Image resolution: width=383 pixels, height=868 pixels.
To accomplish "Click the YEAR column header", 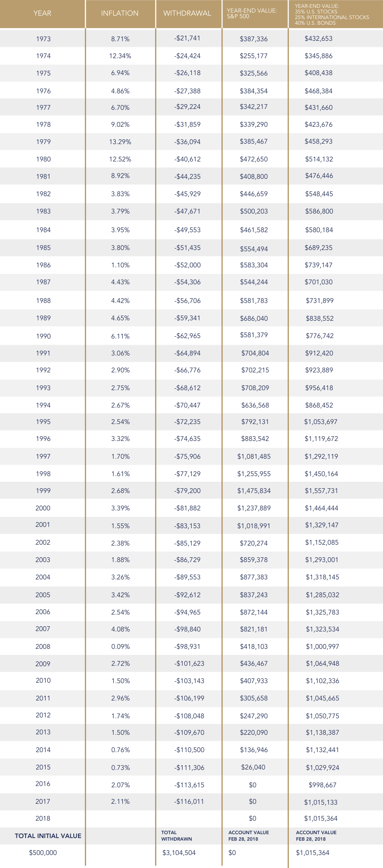I will coord(42,13).
